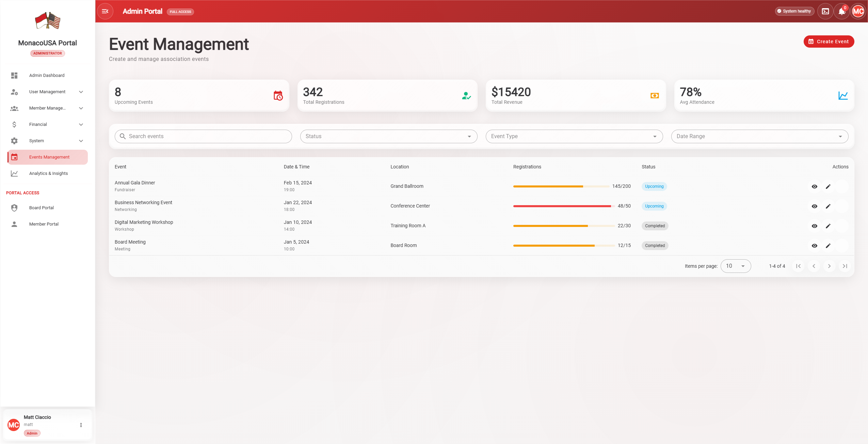Click the MC user avatar in the top bar
868x444 pixels.
[x=858, y=11]
